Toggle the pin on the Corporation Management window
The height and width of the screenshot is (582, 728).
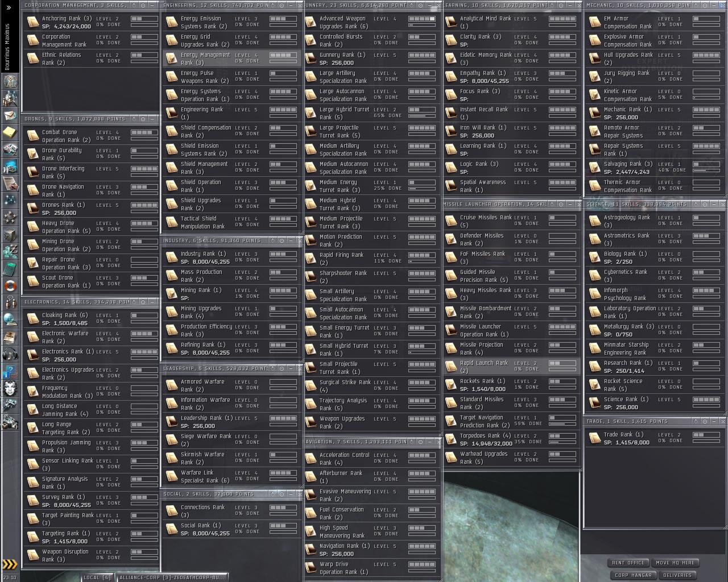pos(134,5)
